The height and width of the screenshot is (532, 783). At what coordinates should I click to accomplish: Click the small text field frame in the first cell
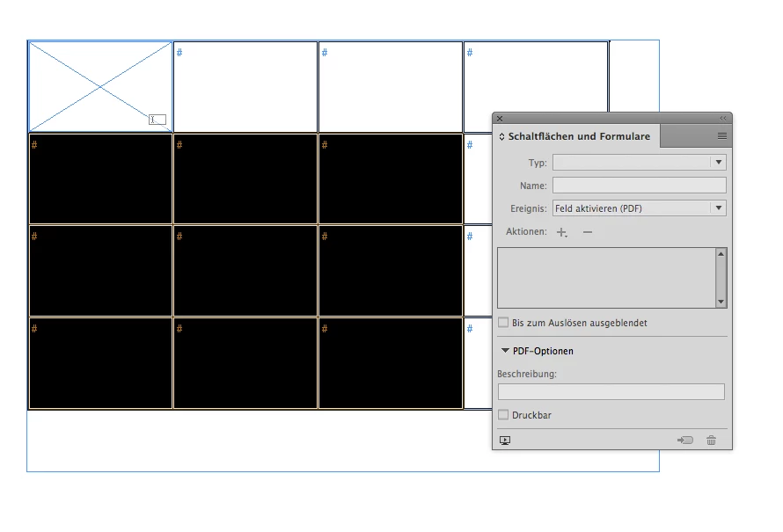(157, 120)
